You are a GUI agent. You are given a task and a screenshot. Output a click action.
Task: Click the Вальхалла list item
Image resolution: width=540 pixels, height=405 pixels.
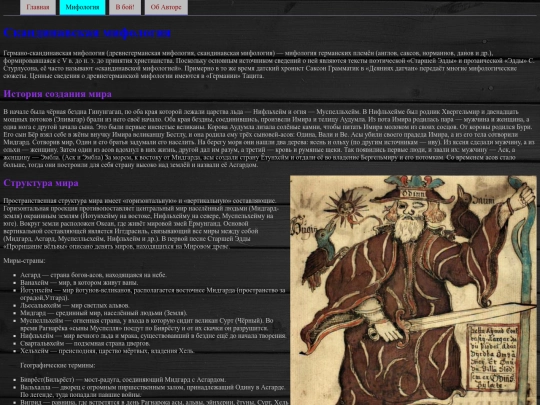pos(153,391)
